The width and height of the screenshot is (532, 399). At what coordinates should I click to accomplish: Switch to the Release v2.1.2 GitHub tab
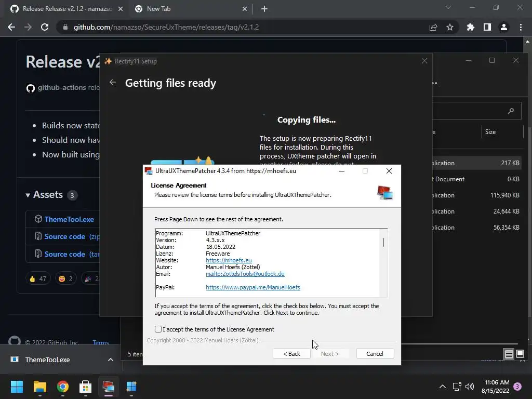click(67, 9)
